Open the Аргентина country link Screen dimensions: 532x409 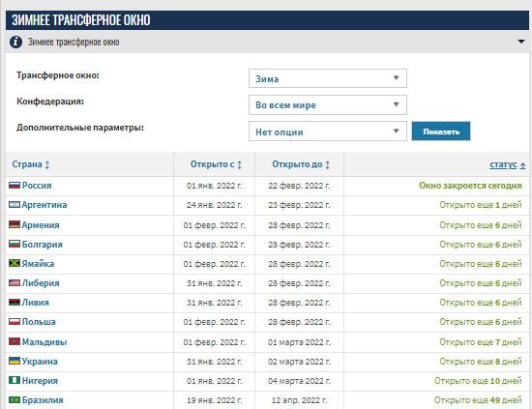click(44, 205)
